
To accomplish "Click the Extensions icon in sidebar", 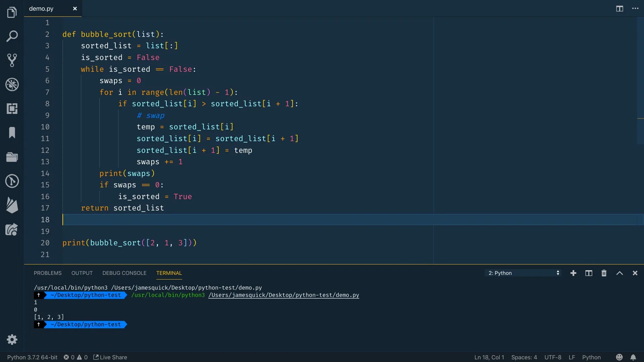I will coord(12,108).
